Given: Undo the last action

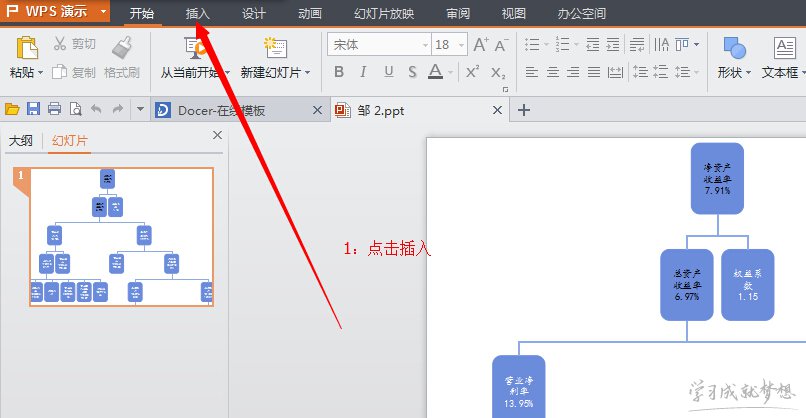Looking at the screenshot, I should coord(96,109).
